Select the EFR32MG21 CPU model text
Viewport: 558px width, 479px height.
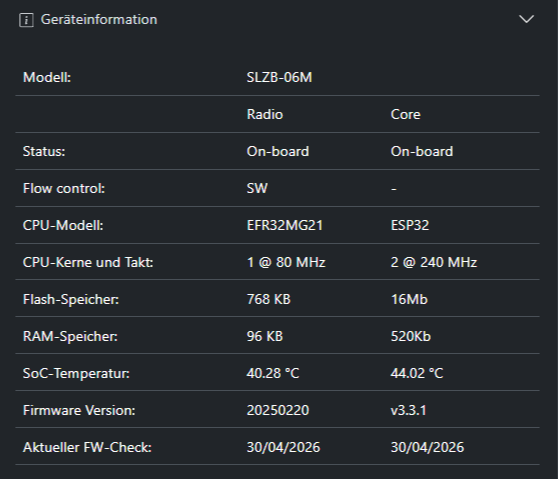[x=285, y=225]
